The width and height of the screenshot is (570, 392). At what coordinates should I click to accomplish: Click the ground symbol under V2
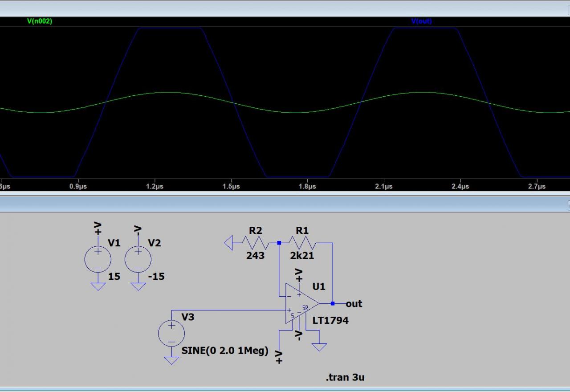pyautogui.click(x=138, y=286)
